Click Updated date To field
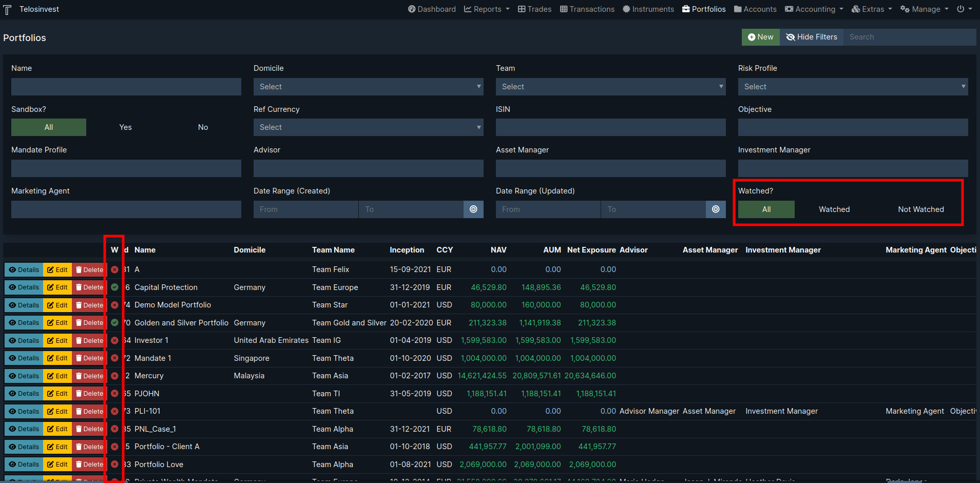Viewport: 980px width, 483px height. [654, 209]
